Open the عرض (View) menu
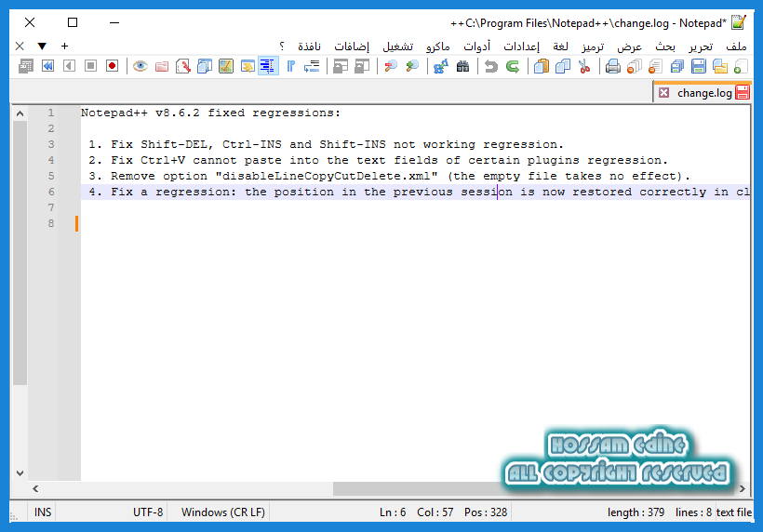Image resolution: width=763 pixels, height=532 pixels. pos(630,47)
